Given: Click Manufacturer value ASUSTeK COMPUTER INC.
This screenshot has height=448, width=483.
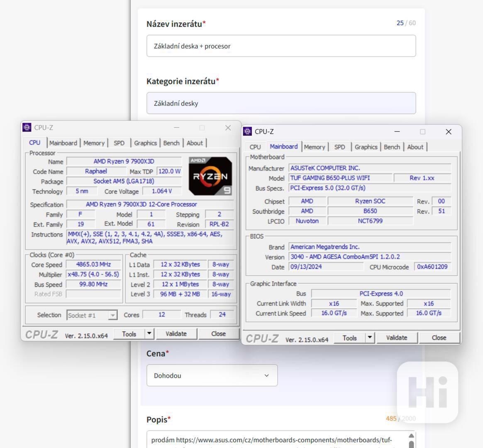Looking at the screenshot, I should click(x=370, y=168).
